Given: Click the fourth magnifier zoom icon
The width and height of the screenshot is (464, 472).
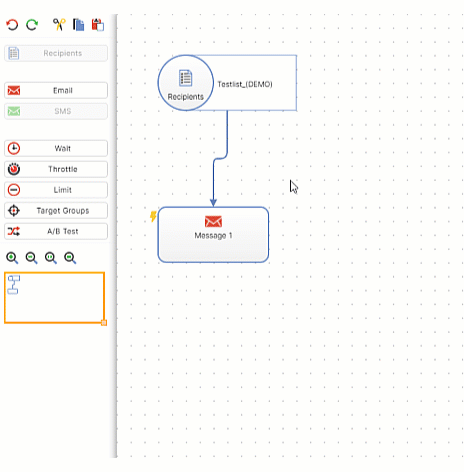Looking at the screenshot, I should (x=70, y=258).
